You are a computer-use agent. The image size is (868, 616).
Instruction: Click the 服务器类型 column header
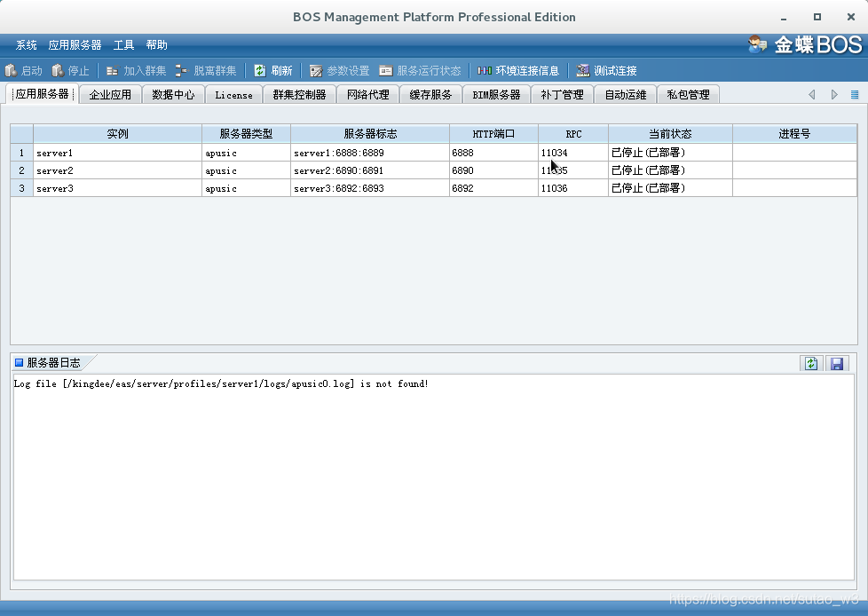(x=247, y=134)
